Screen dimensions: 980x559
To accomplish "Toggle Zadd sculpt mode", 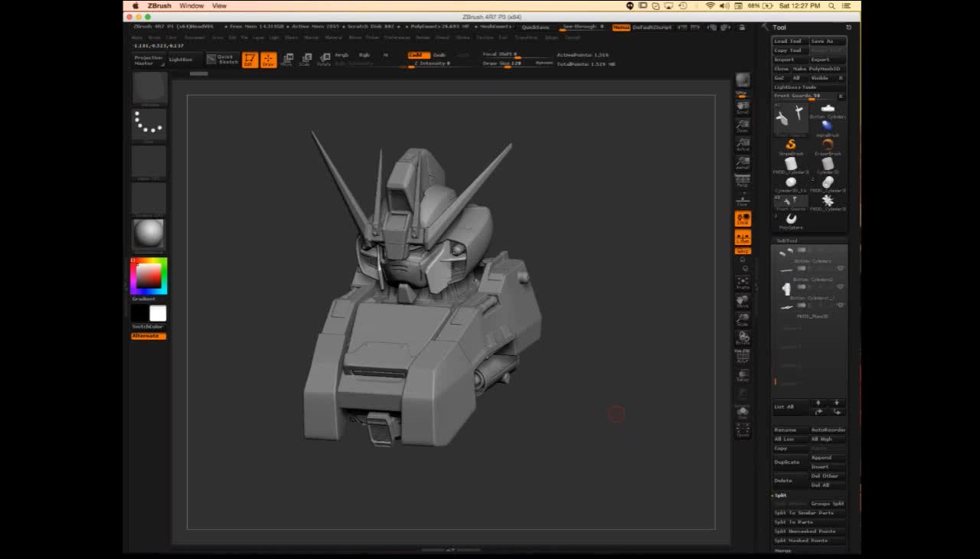I will pos(418,55).
